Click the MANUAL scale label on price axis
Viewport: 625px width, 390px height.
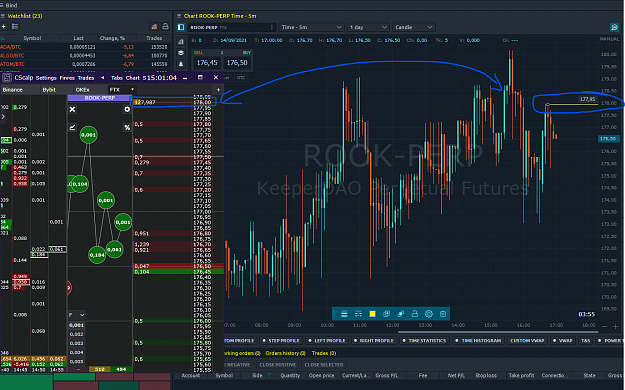[x=609, y=39]
